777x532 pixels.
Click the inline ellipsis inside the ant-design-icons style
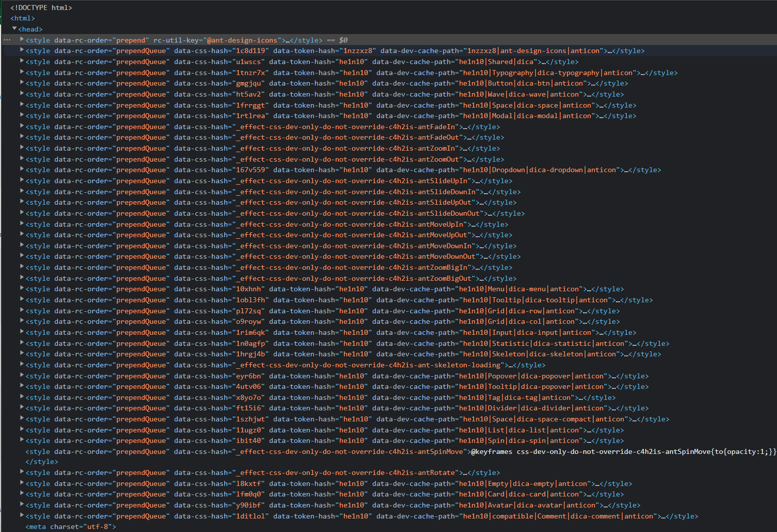point(288,40)
